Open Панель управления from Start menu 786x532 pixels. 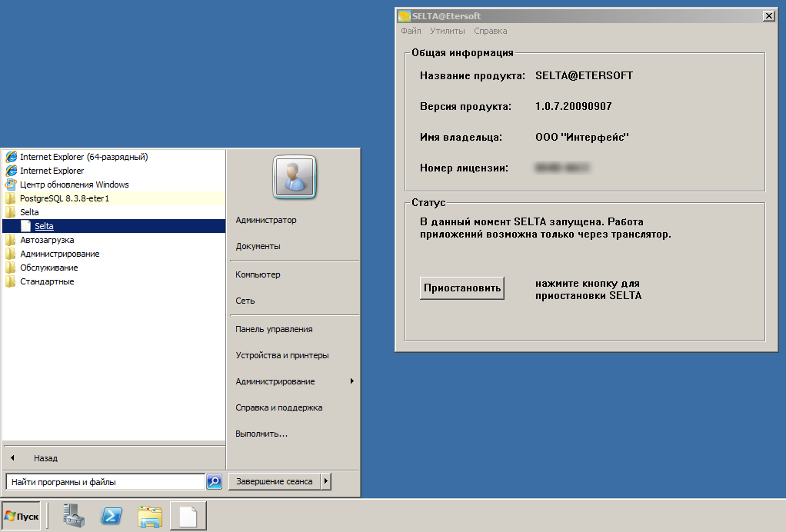pos(274,329)
